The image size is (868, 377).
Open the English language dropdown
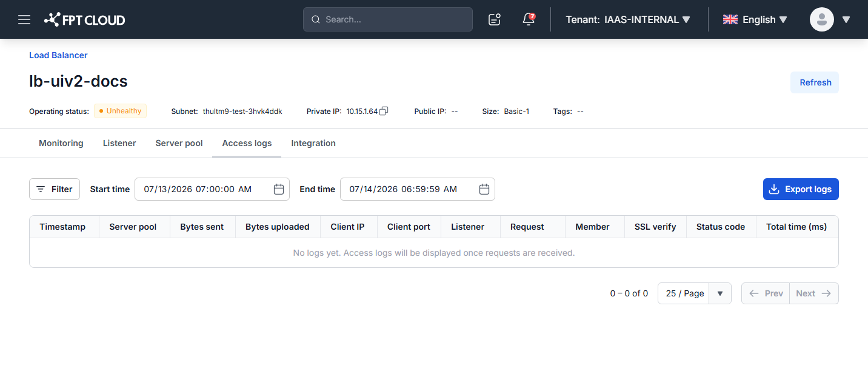[755, 19]
